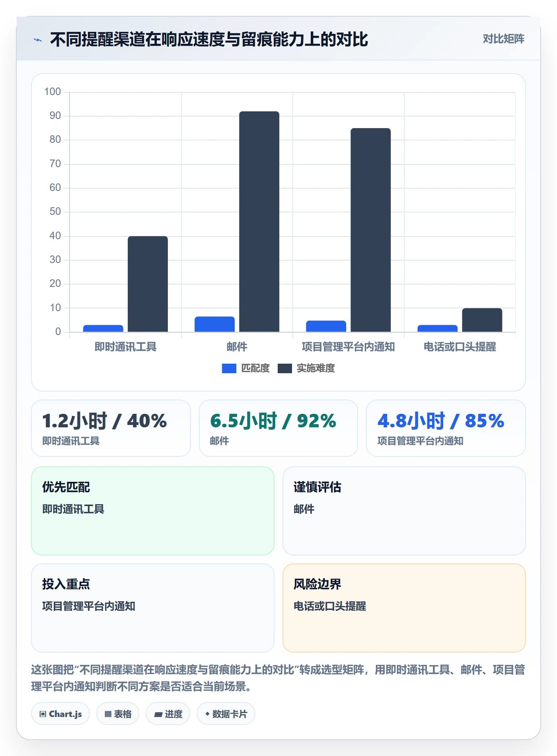Viewport: 557px width, 756px height.
Task: Click the 即时通讯工具 x-axis label
Action: 125,347
